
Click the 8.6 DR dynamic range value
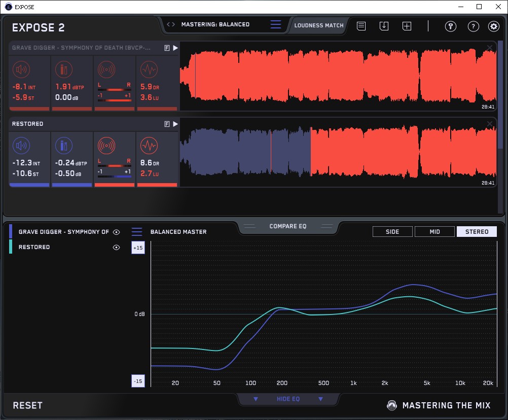(x=150, y=163)
